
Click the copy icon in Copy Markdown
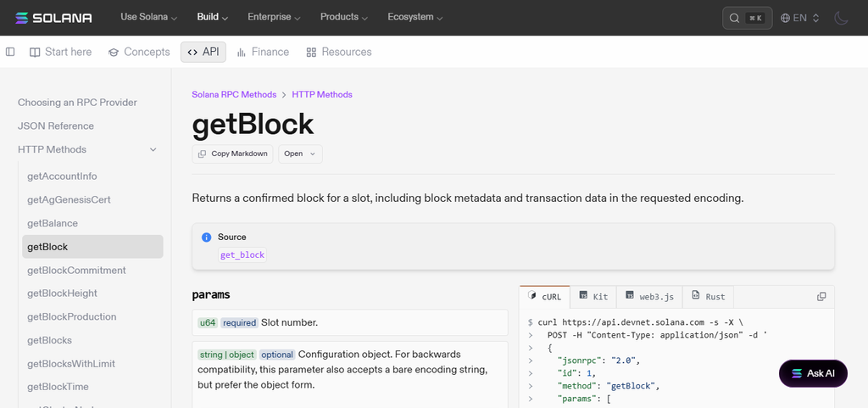[202, 154]
